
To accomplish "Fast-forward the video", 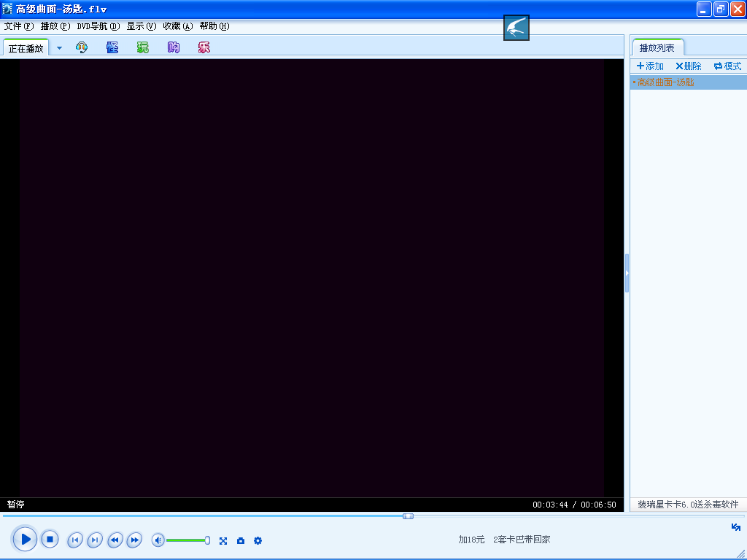I will (x=135, y=540).
